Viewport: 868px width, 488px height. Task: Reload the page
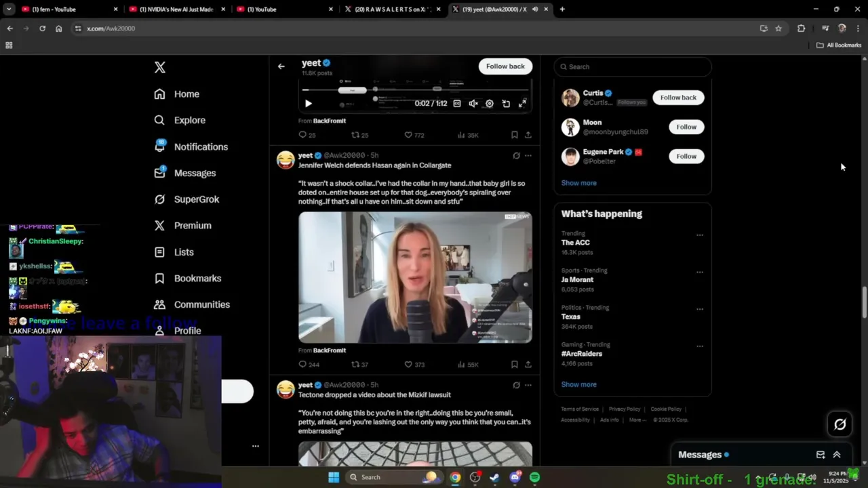(42, 28)
